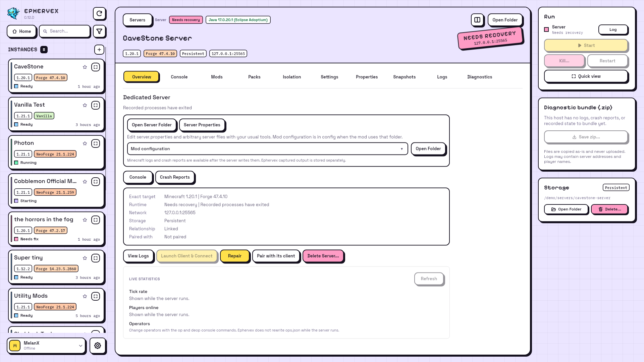Open quick view icon on Utility Mods card

point(96,296)
